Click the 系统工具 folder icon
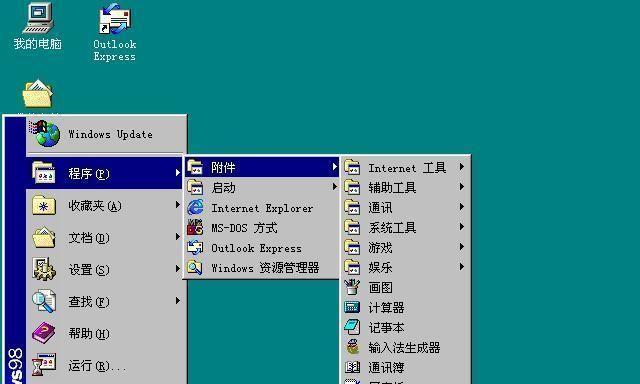The height and width of the screenshot is (384, 640). point(352,227)
